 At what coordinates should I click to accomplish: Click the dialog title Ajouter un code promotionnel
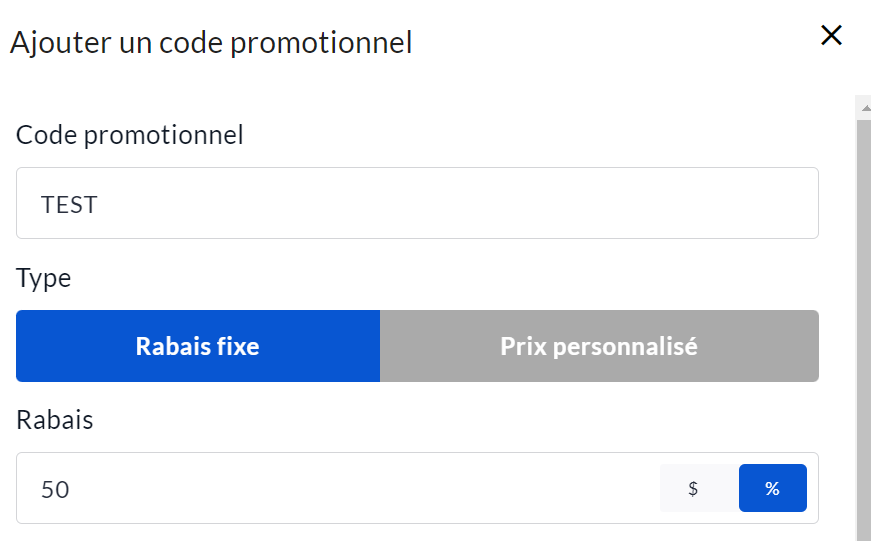(x=211, y=43)
